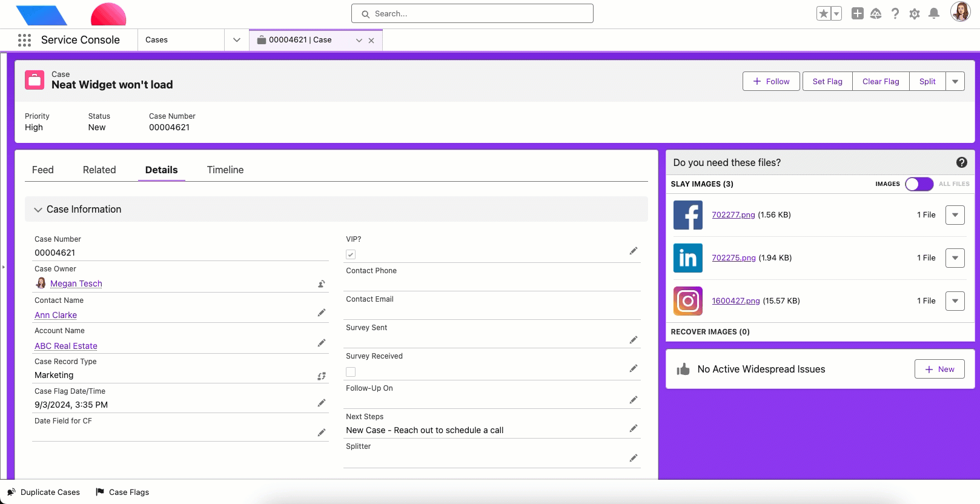The height and width of the screenshot is (504, 980).
Task: Close the 00004621 Case tab
Action: 371,41
